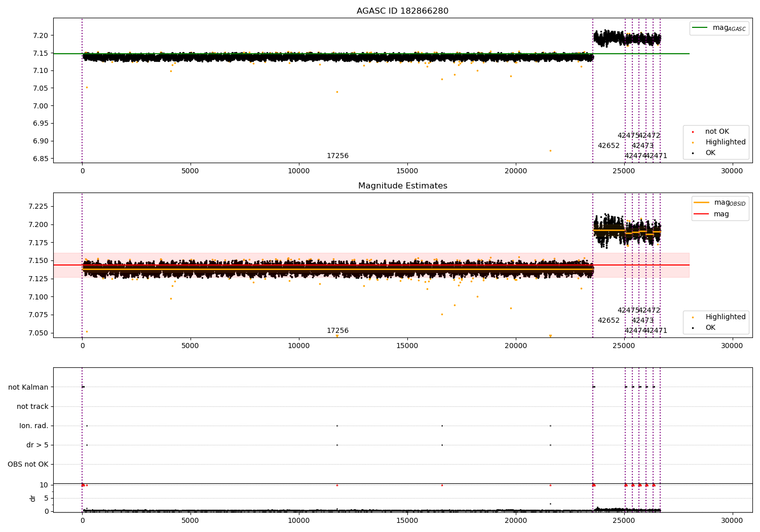Click the "not Kalman" y-axis label
Viewport: 760px width, 532px height.
(x=28, y=388)
